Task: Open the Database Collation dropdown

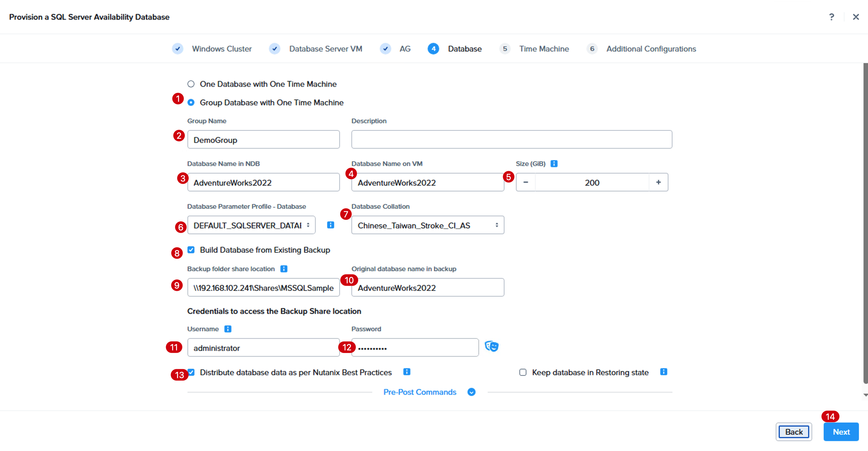Action: tap(428, 225)
